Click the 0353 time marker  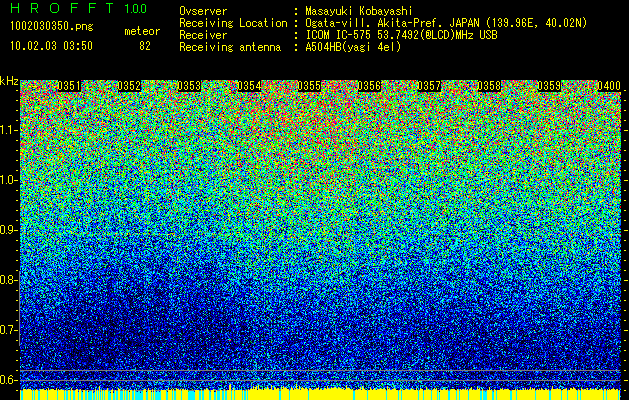tap(189, 86)
